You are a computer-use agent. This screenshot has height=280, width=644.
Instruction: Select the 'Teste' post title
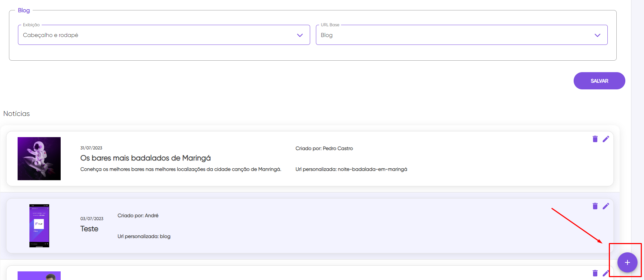(89, 229)
